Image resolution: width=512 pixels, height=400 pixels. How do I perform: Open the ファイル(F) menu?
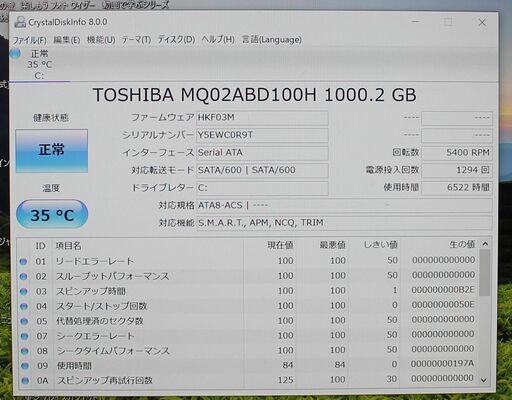[x=29, y=40]
